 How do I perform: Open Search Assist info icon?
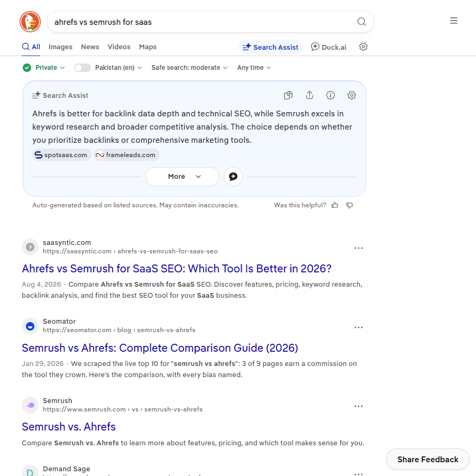(x=330, y=95)
